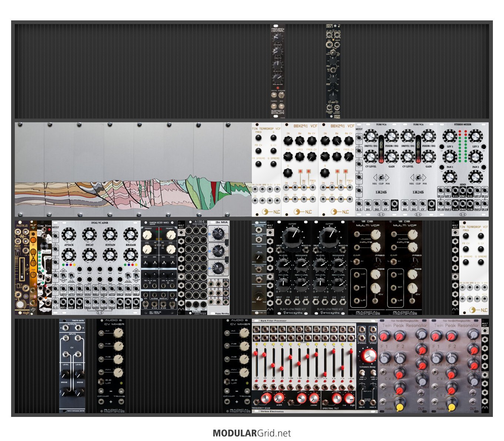Click the first Twin Peak Resonator OUT jack
Screen dimensions: 504x441
(421, 401)
